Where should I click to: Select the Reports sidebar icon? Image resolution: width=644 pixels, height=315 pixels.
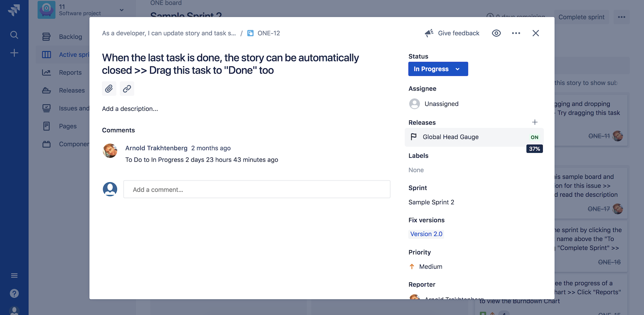click(47, 72)
